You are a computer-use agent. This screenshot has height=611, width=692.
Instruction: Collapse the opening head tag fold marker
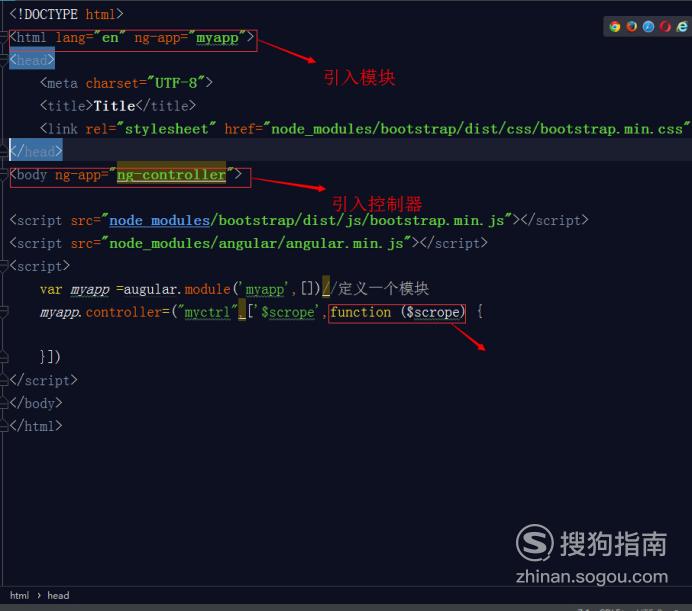tap(4, 60)
